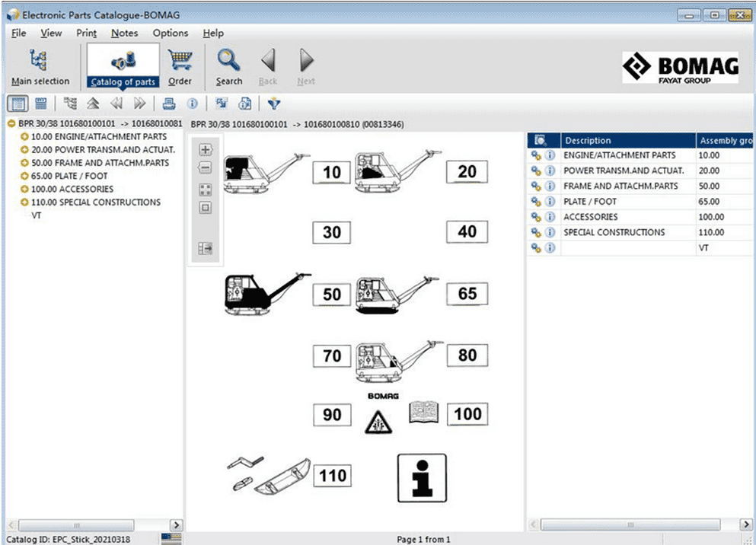Open the Search magnifier tool
756x545 pixels.
pos(228,67)
